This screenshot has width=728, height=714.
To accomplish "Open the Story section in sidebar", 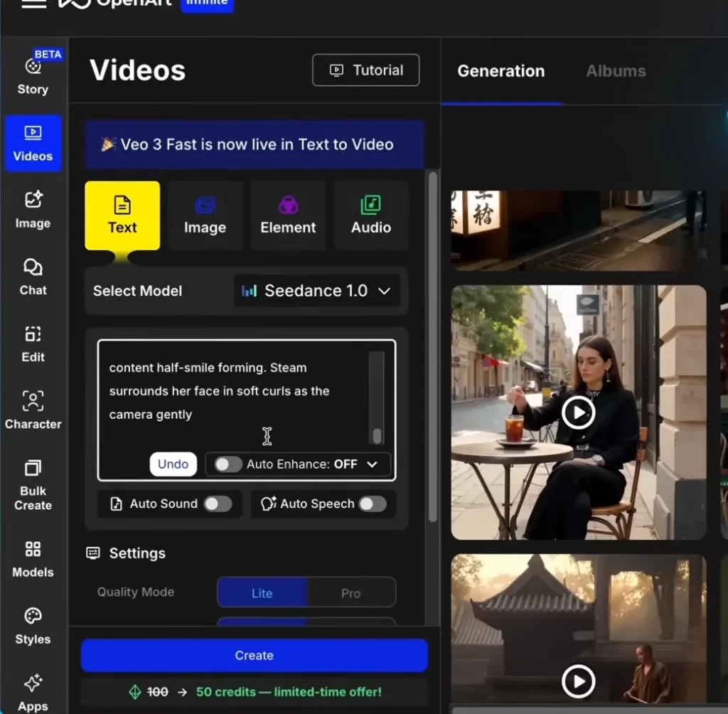I will coord(33,76).
